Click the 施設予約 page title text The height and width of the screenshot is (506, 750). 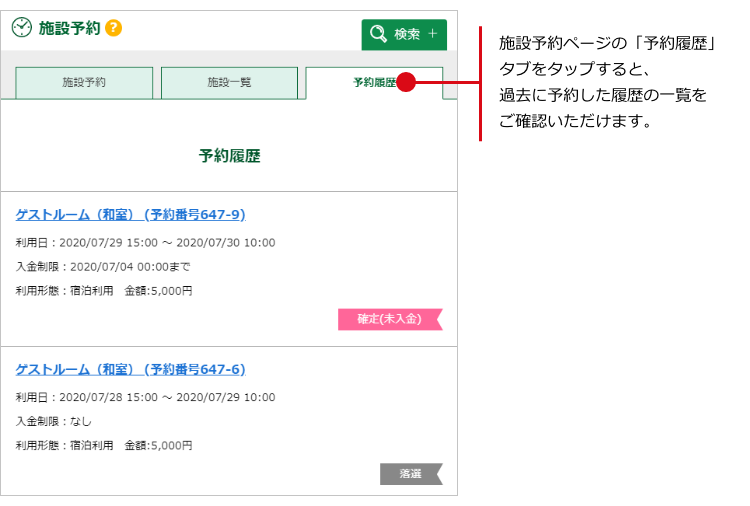click(x=69, y=28)
